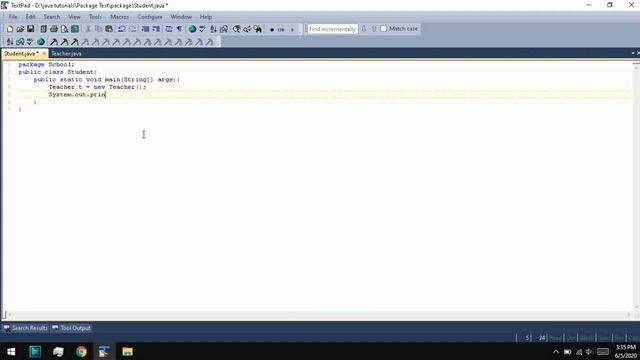Click the Block indicator in status bar
The width and height of the screenshot is (640, 360).
587,338
